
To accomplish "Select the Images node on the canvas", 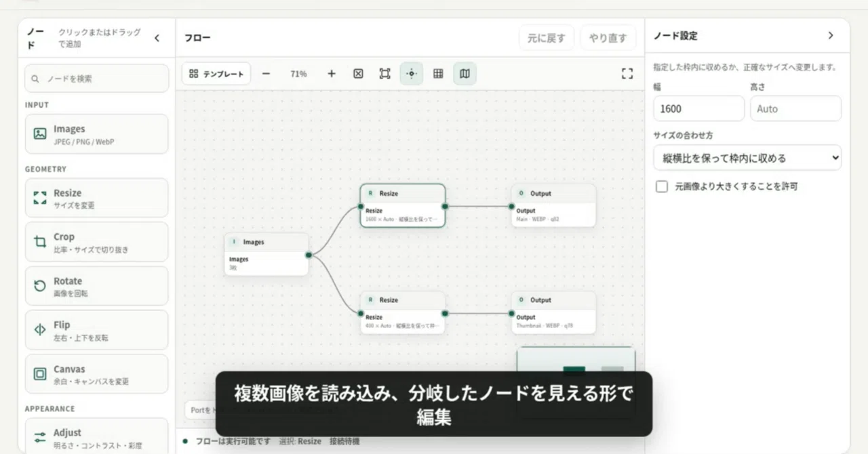I will tap(267, 254).
